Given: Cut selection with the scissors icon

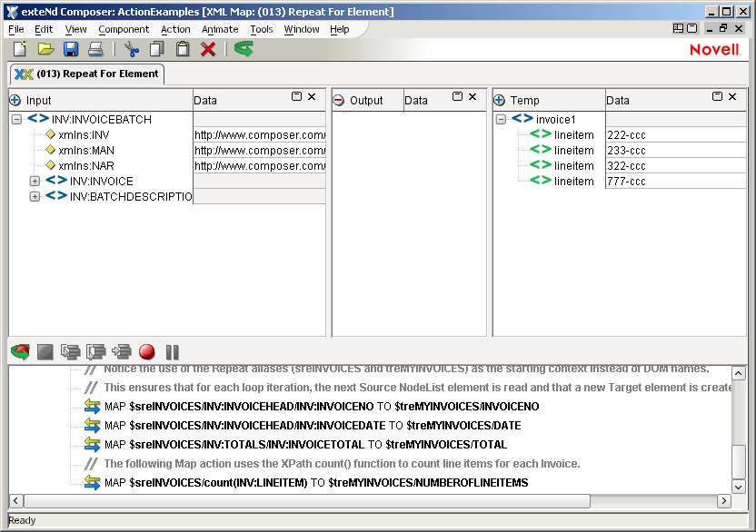Looking at the screenshot, I should 131,49.
